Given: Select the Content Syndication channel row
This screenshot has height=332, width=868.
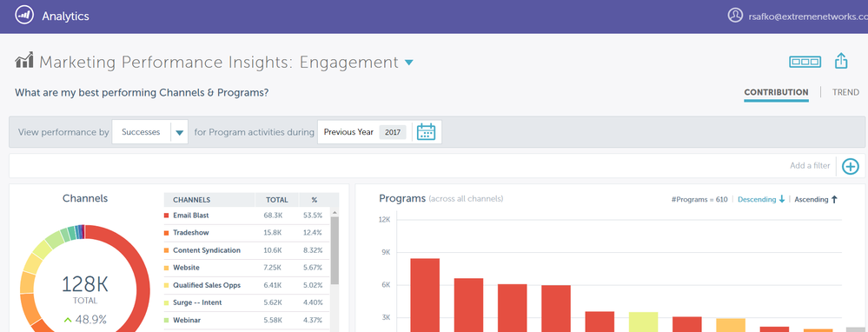Looking at the screenshot, I should click(247, 250).
